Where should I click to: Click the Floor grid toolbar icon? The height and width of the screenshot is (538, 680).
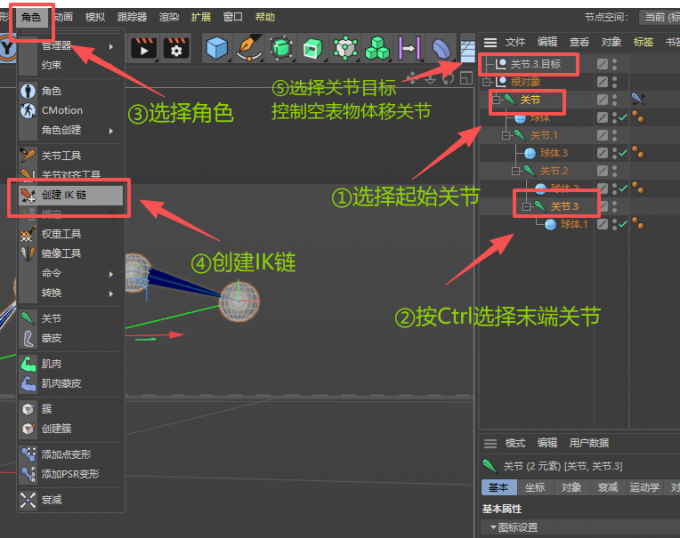coord(468,51)
